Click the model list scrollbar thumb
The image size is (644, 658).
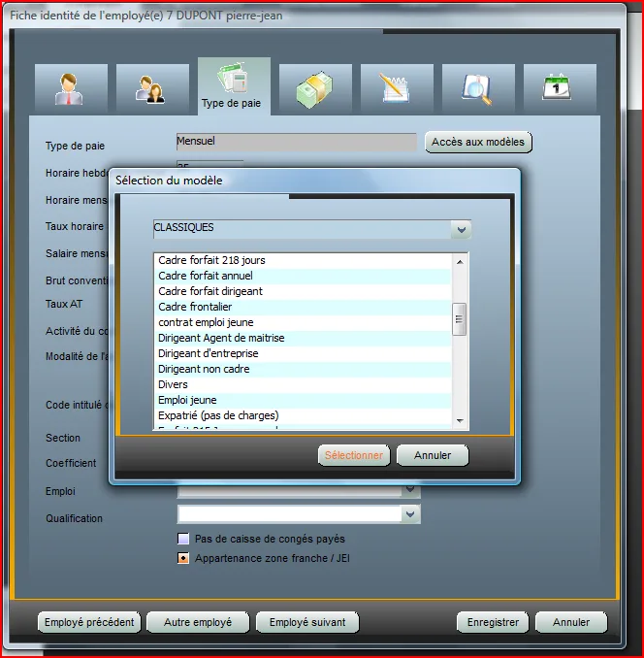click(459, 319)
